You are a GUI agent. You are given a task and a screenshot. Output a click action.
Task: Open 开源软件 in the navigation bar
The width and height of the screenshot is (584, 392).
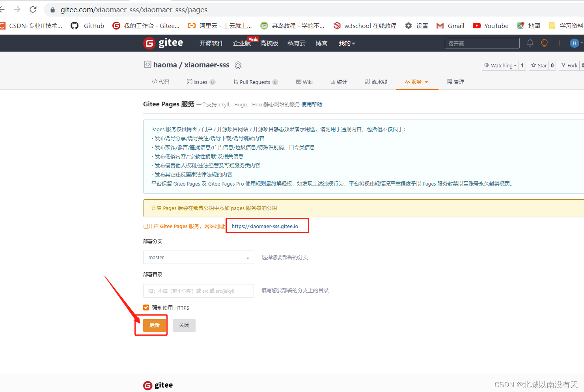[x=211, y=43]
